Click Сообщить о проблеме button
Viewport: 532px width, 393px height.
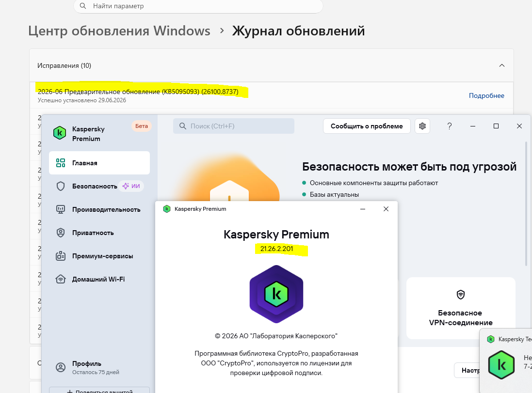coord(367,126)
